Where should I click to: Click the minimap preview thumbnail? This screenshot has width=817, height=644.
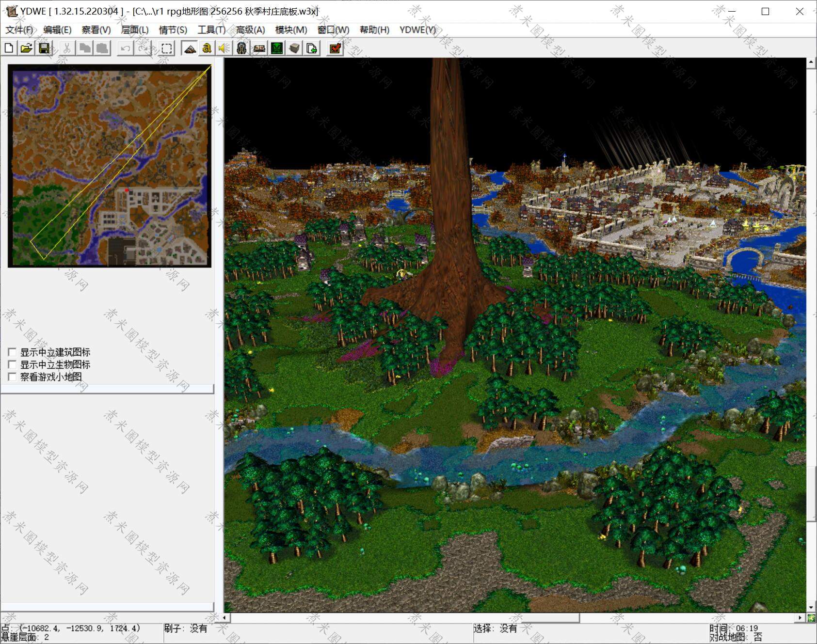point(110,166)
